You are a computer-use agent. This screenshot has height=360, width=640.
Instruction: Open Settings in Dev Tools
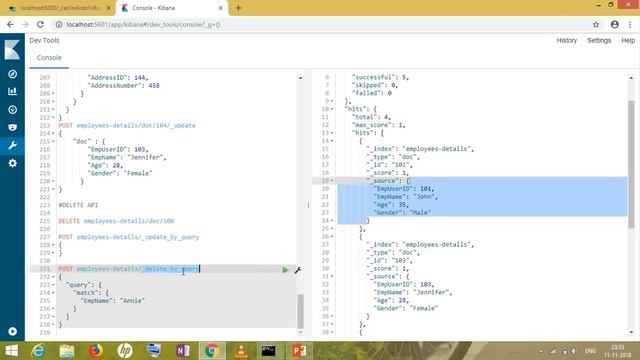(x=599, y=40)
